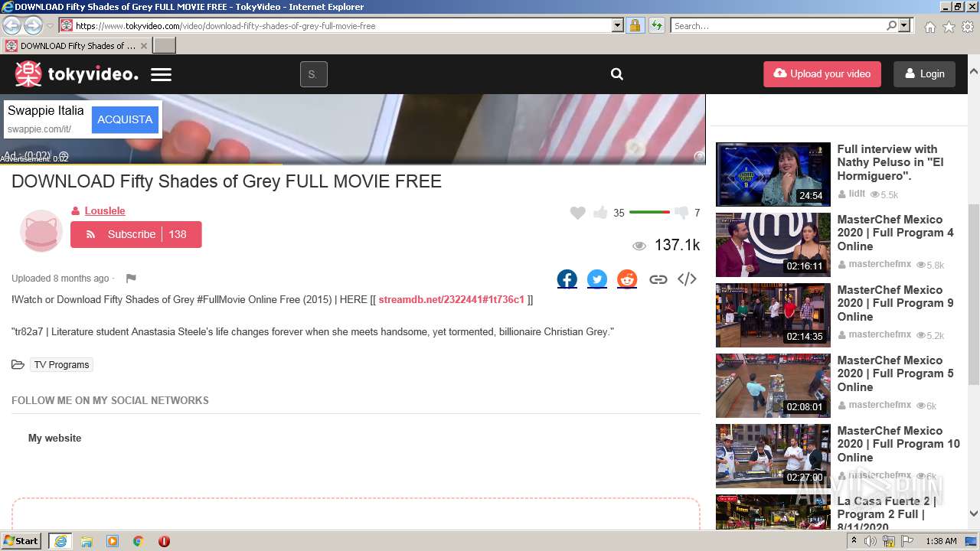This screenshot has height=551, width=980.
Task: Open the taskbar Chrome icon
Action: 138,541
